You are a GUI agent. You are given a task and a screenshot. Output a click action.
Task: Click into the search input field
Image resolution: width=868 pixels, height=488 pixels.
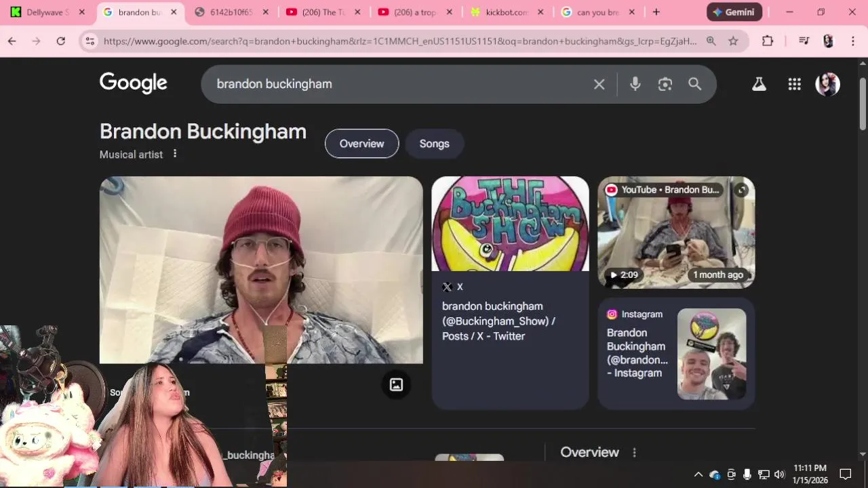(400, 84)
